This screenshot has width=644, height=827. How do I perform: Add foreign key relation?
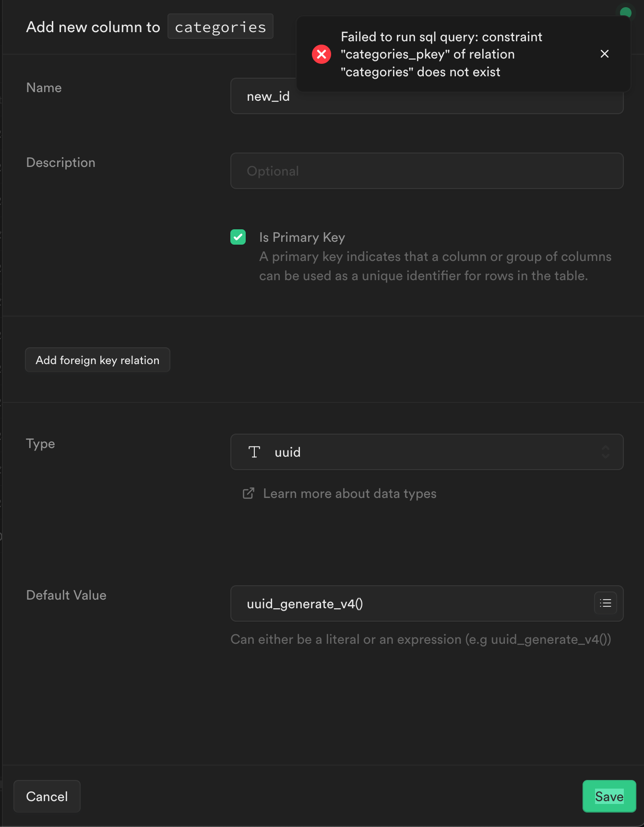97,360
